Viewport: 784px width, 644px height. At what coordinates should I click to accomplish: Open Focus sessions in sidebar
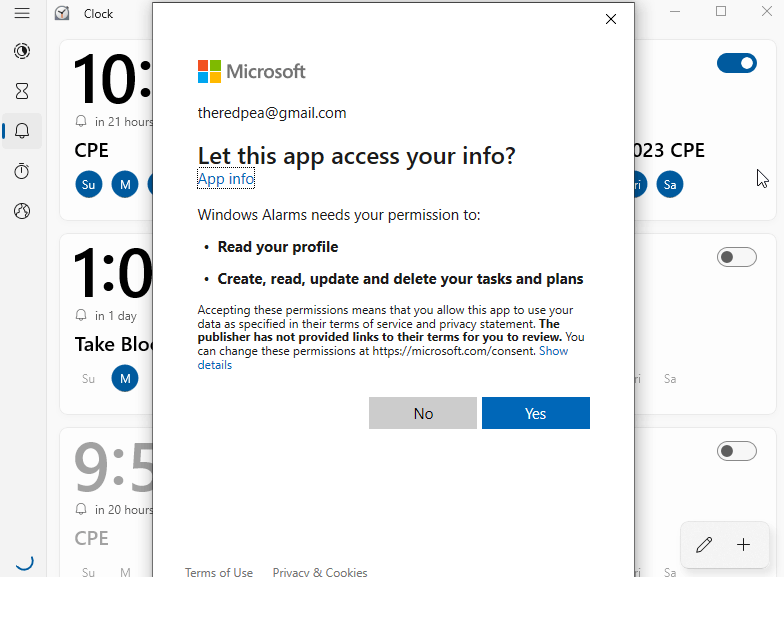[22, 51]
